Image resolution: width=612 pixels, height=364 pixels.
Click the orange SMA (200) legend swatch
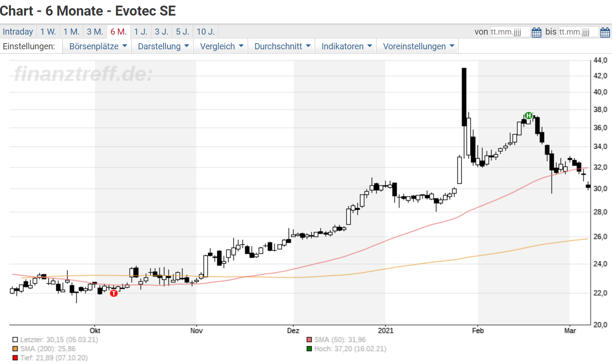[15, 349]
